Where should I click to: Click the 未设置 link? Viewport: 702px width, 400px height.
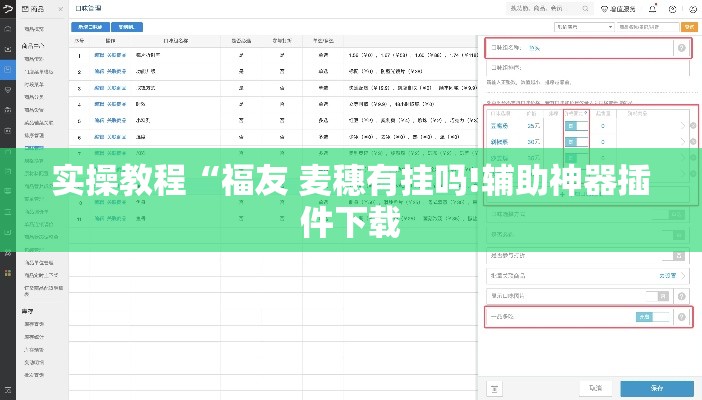(x=667, y=275)
